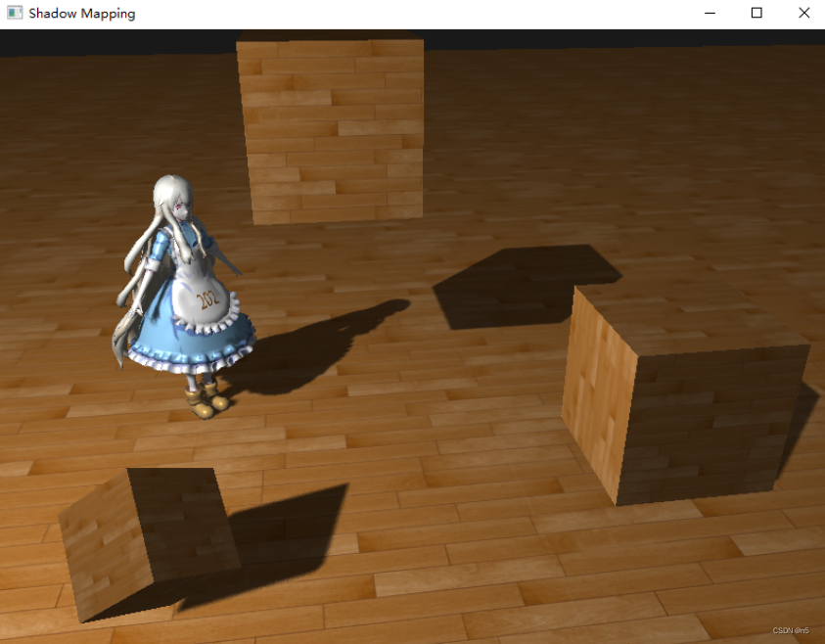
Task: Click the large wooden cube on the right
Action: (x=685, y=395)
